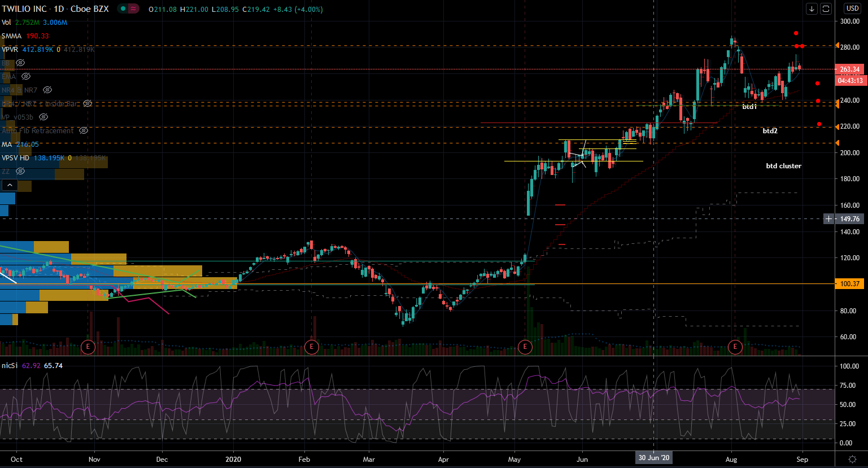
Task: Click the 30 Jun '20 date label
Action: pyautogui.click(x=653, y=458)
